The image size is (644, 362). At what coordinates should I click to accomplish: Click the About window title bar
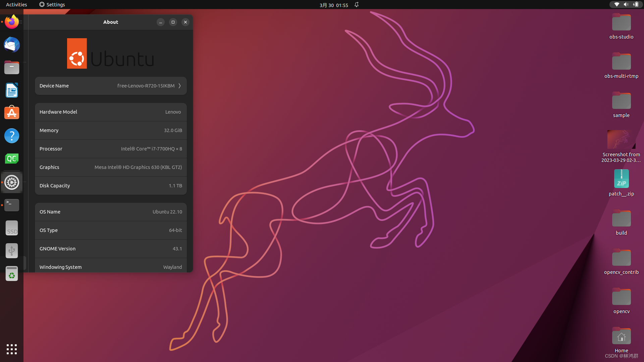111,22
